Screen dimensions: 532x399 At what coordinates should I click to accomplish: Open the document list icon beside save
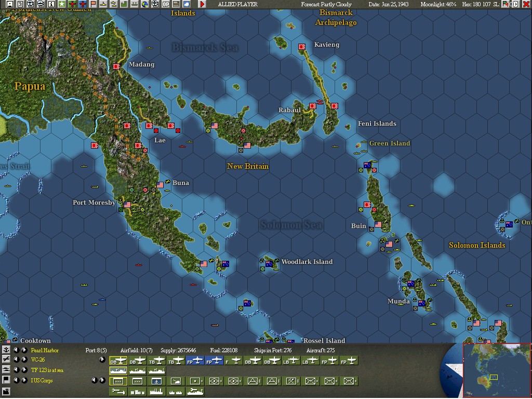coord(20,4)
